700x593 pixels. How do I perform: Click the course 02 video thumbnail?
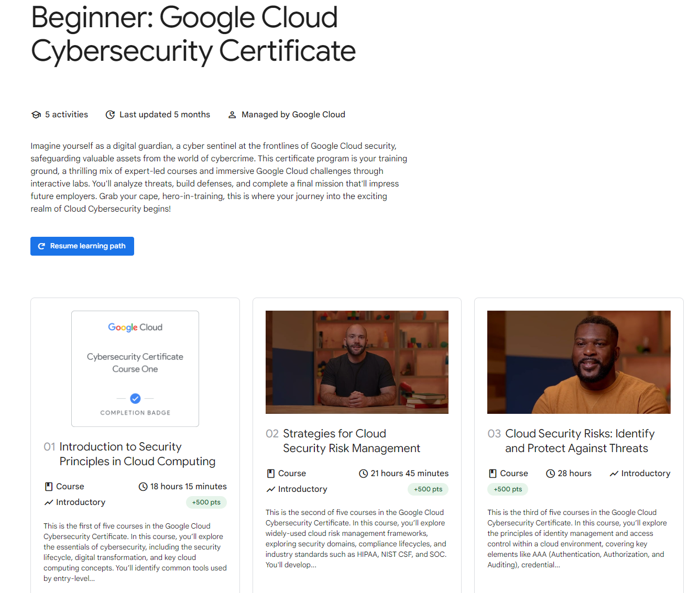click(357, 362)
